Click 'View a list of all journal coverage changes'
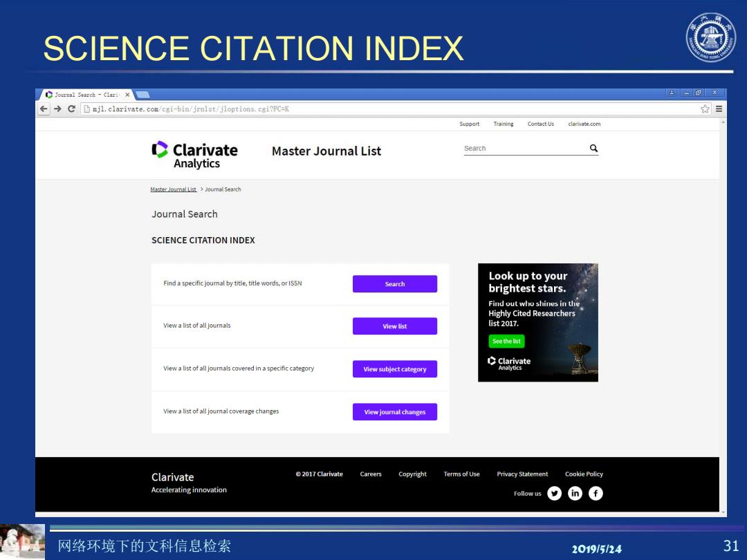747x560 pixels. click(x=221, y=411)
